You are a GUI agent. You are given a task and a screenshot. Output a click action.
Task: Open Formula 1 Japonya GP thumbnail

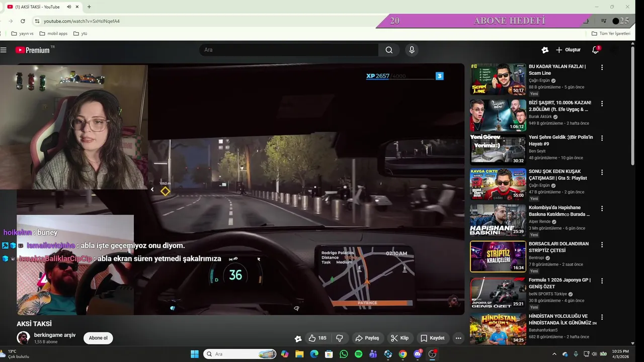point(498,293)
